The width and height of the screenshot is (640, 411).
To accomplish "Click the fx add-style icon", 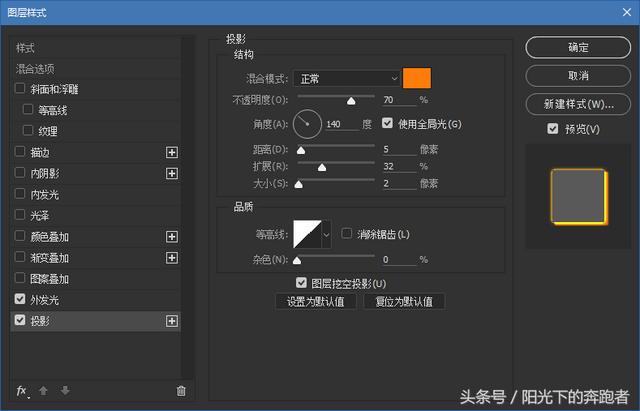I will tap(22, 391).
